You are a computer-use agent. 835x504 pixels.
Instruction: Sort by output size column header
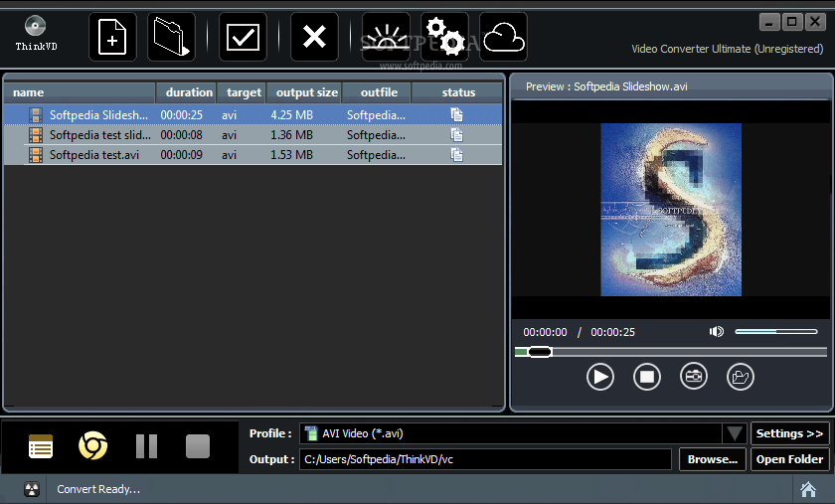304,92
